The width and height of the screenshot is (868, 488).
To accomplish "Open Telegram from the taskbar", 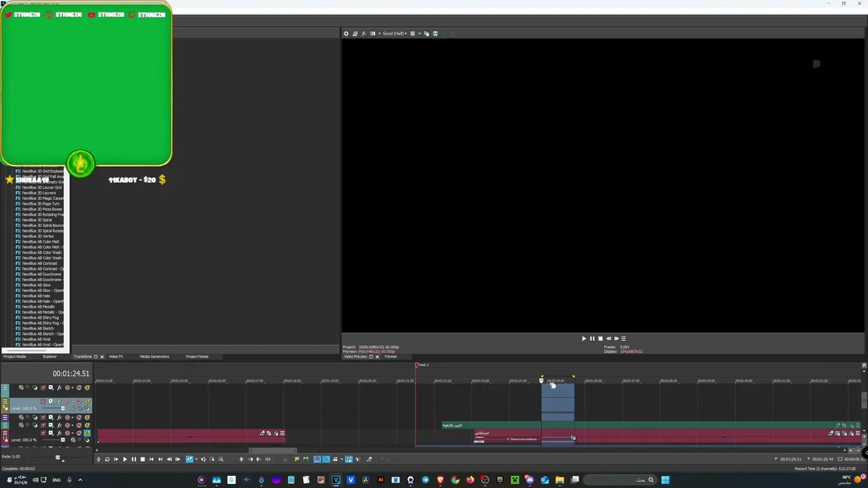I will 425,480.
